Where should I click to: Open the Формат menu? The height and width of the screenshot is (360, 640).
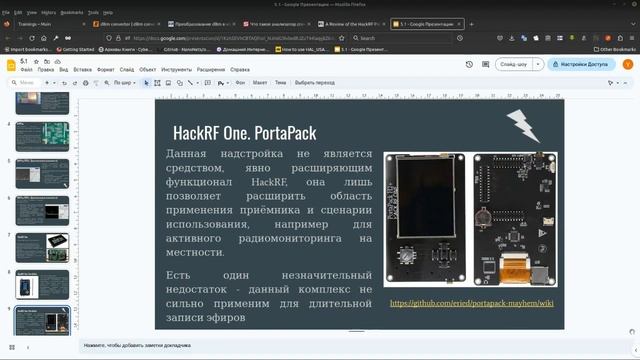coord(106,70)
